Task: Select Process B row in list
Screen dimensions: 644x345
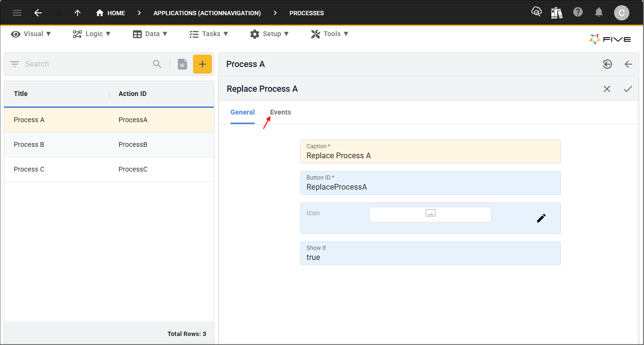Action: 109,144
